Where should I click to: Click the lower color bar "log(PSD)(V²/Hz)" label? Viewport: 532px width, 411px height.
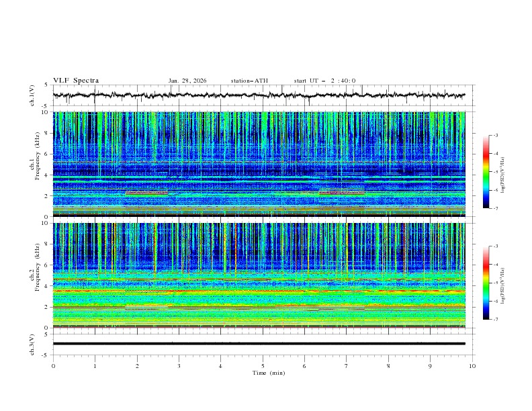coord(503,286)
